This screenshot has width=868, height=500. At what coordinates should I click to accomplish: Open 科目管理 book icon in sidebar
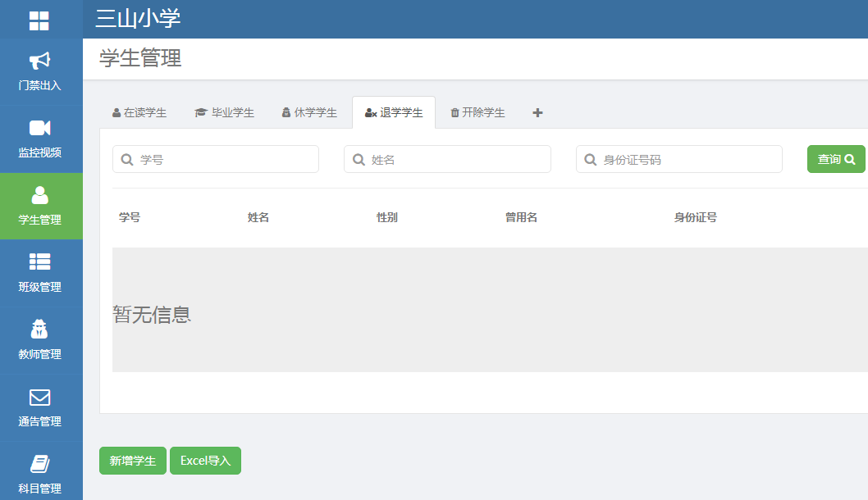point(39,464)
